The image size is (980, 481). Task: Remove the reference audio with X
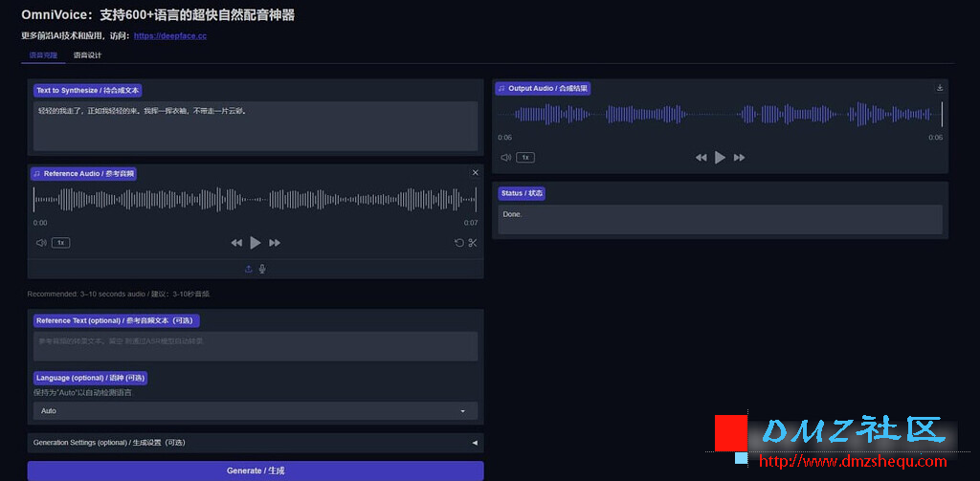point(475,172)
